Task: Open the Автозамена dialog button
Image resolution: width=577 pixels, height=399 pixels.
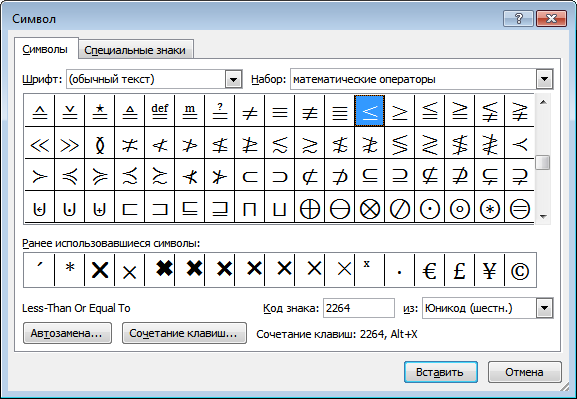Action: coord(67,333)
